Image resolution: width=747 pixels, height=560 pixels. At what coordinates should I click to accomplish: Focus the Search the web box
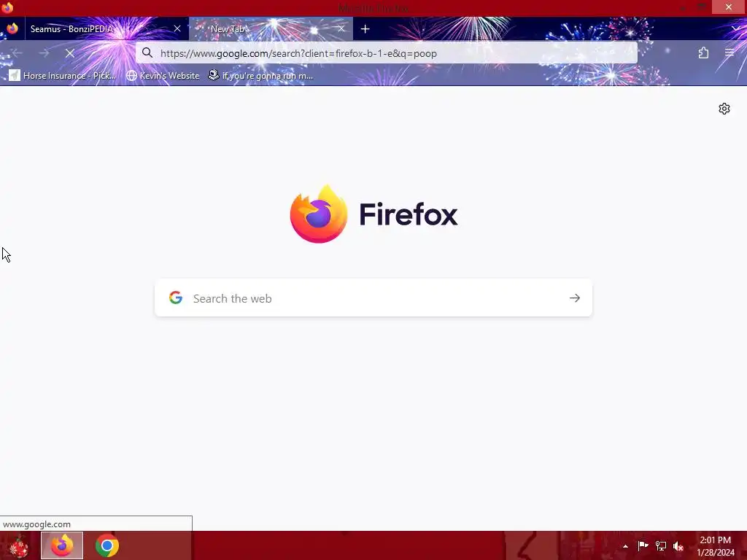coord(373,298)
